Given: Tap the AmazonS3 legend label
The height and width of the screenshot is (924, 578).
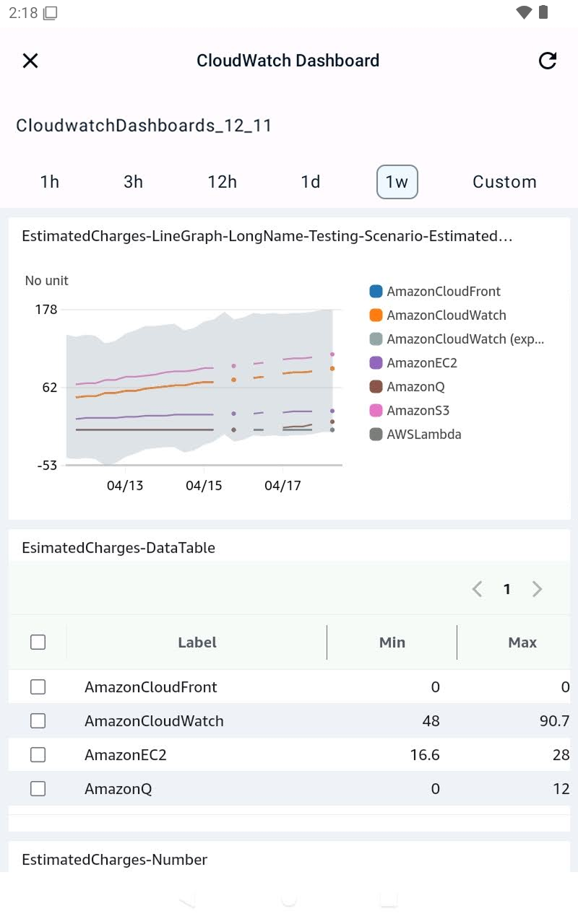Looking at the screenshot, I should (418, 411).
